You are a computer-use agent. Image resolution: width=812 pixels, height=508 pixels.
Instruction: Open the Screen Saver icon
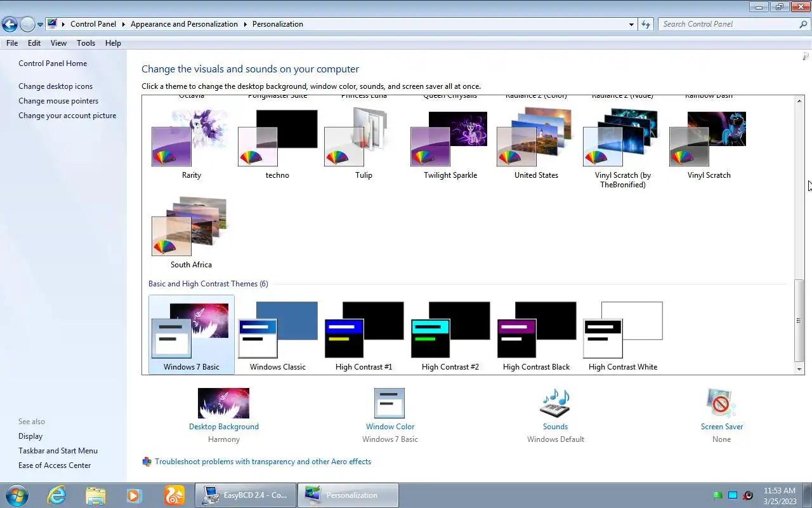tap(721, 403)
